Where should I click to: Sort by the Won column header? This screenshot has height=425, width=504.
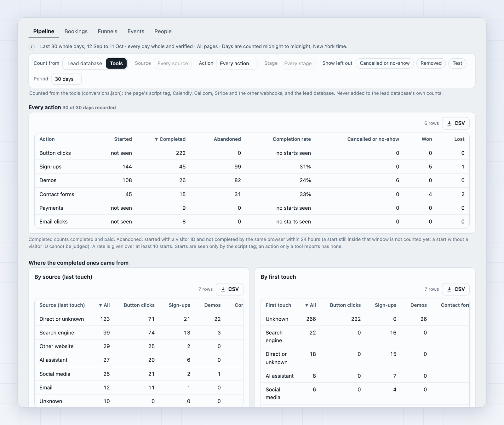[x=427, y=139]
